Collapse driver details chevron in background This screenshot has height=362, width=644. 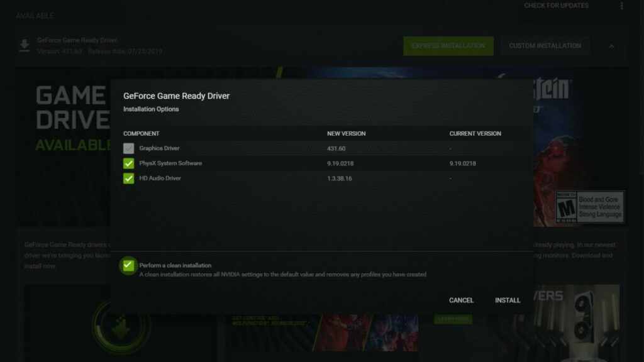click(x=611, y=47)
